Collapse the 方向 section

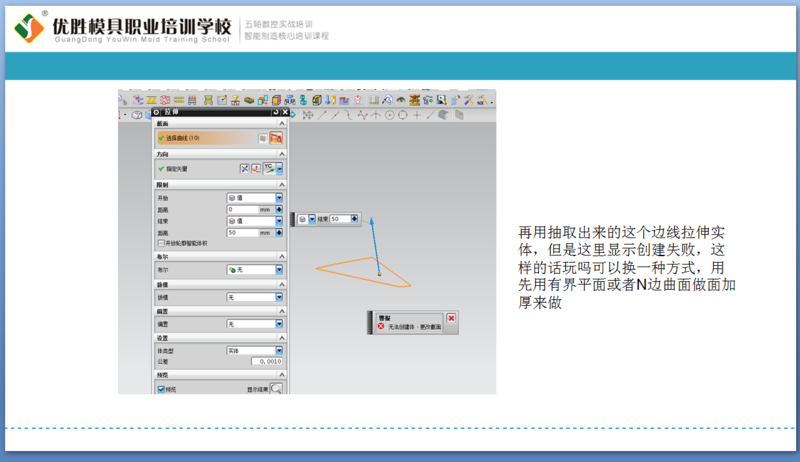282,154
